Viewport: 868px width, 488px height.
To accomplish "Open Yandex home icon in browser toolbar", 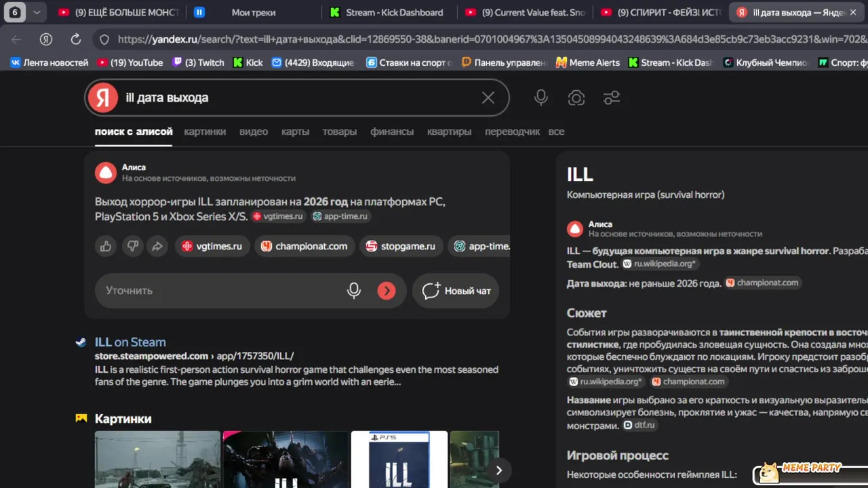I will coord(46,39).
